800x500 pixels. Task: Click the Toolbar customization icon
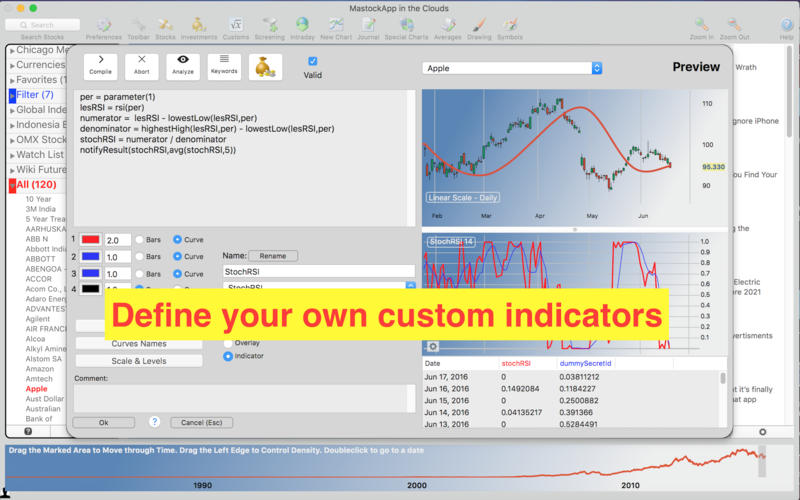click(x=138, y=25)
